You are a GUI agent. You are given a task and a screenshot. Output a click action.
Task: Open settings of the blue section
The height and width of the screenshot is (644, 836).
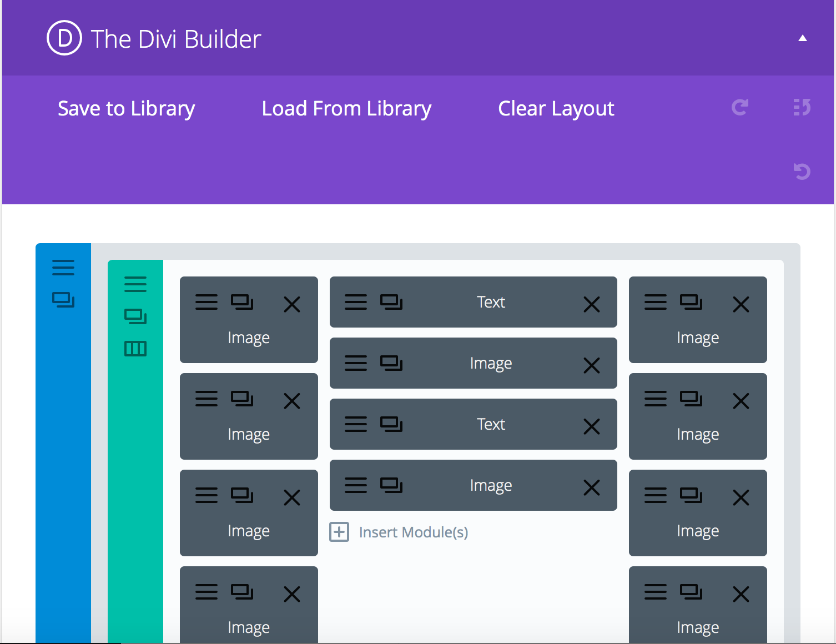(x=63, y=268)
